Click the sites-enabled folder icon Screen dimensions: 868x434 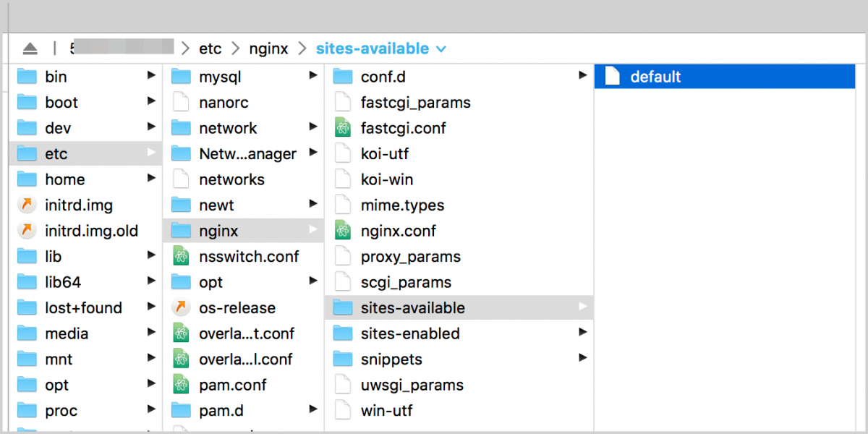[343, 333]
